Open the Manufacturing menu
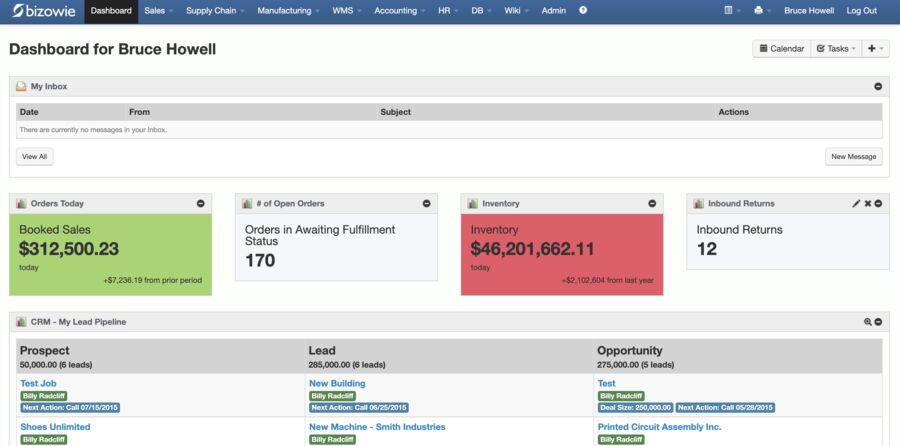This screenshot has height=446, width=900. click(x=288, y=10)
